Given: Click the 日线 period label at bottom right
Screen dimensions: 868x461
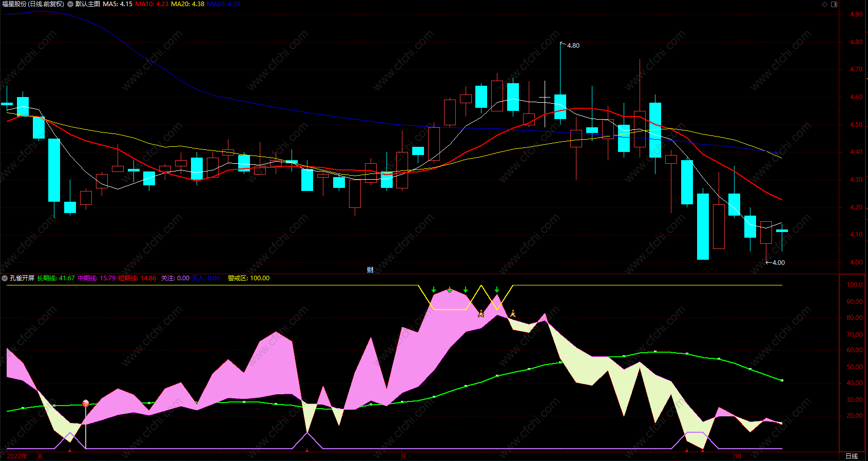Looking at the screenshot, I should 852,456.
